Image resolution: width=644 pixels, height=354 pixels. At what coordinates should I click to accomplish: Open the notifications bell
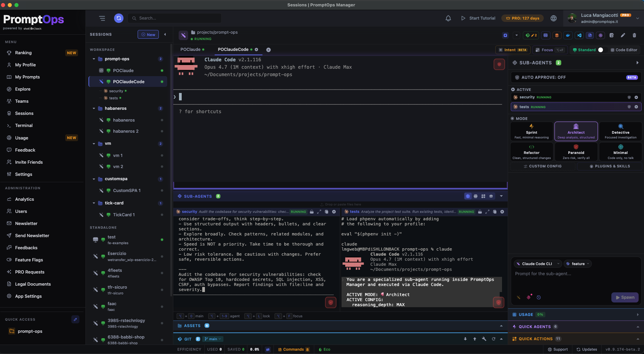[x=448, y=18]
